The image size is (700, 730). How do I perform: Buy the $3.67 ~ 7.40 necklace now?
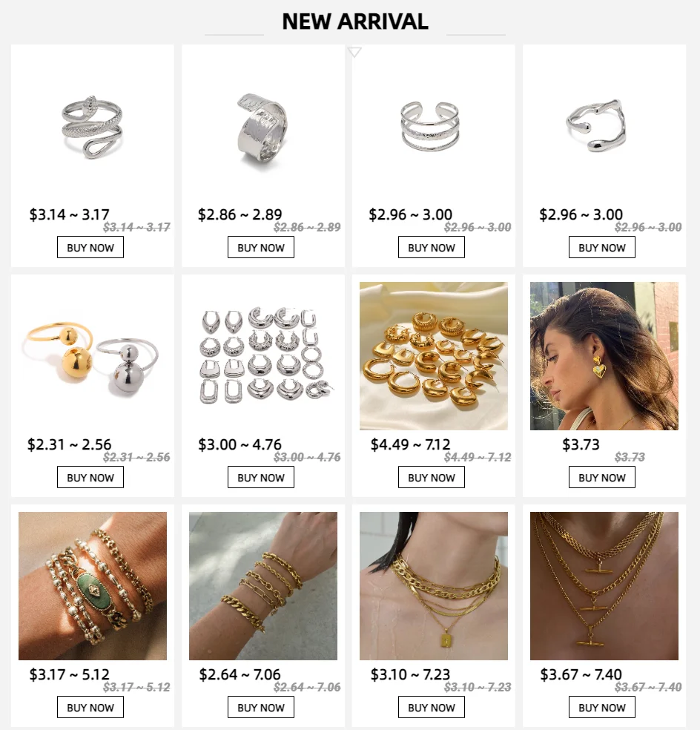[602, 707]
